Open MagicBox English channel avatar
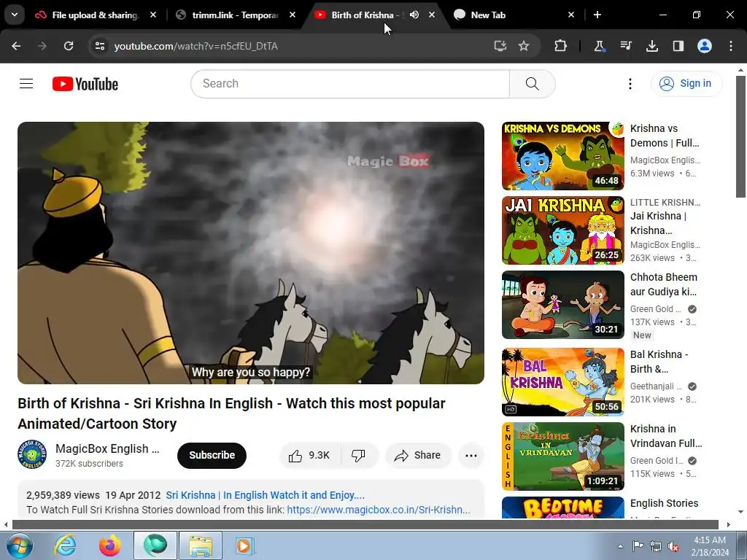 coord(32,455)
